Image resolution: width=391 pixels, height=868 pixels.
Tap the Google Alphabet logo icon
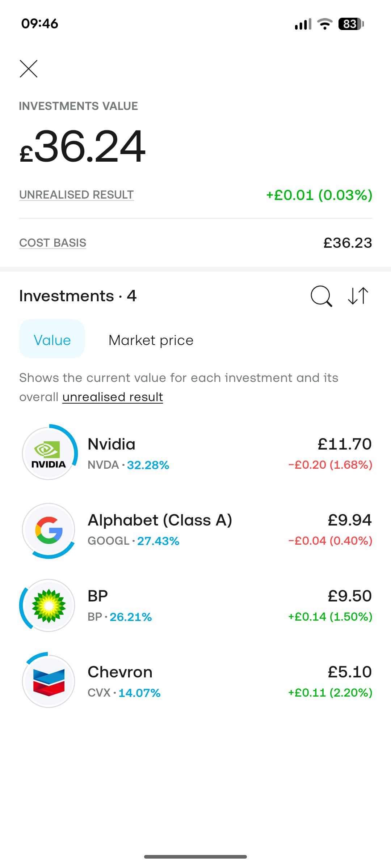[49, 529]
